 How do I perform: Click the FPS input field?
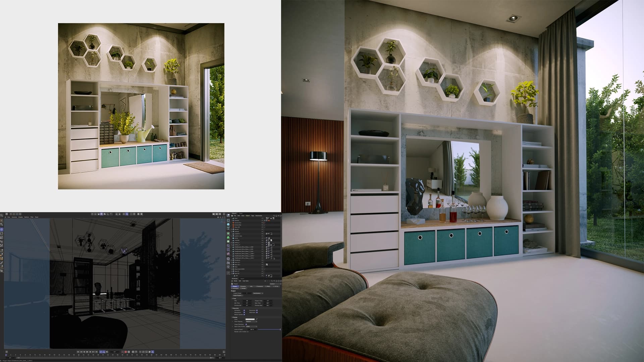(x=247, y=301)
